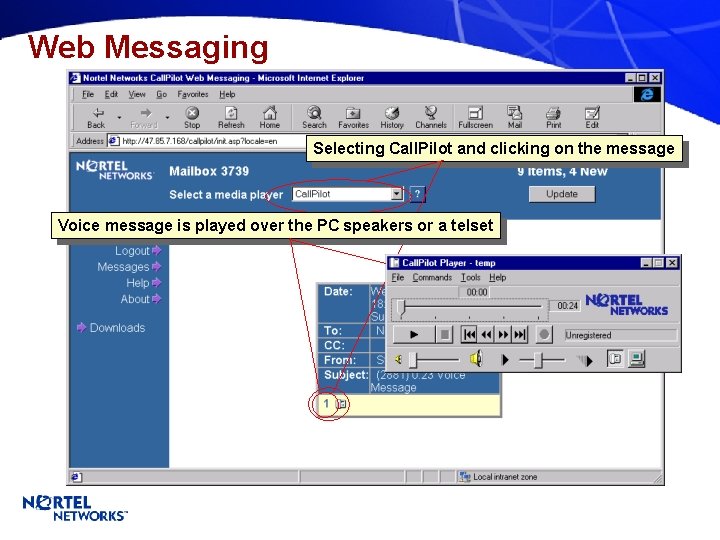Select computer speakers playback device in player
The width and height of the screenshot is (720, 540).
point(637,359)
